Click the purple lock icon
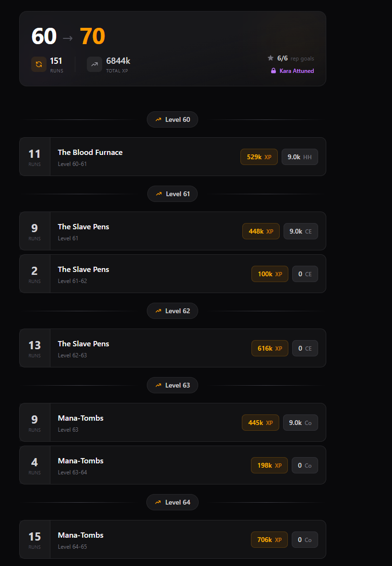This screenshot has width=392, height=566. (x=273, y=71)
